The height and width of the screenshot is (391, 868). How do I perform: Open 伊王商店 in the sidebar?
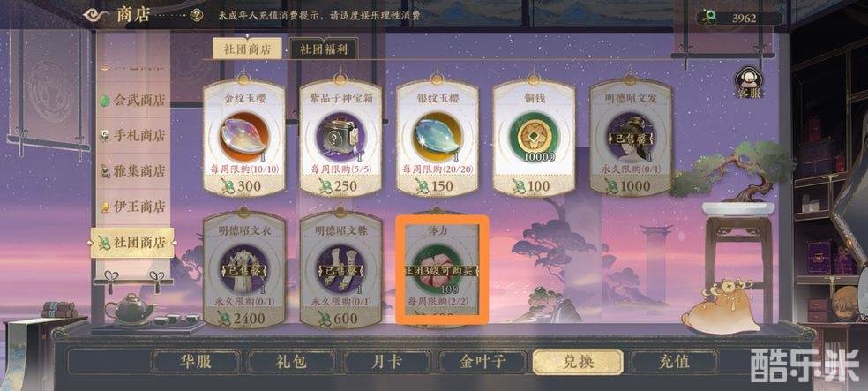click(x=132, y=207)
